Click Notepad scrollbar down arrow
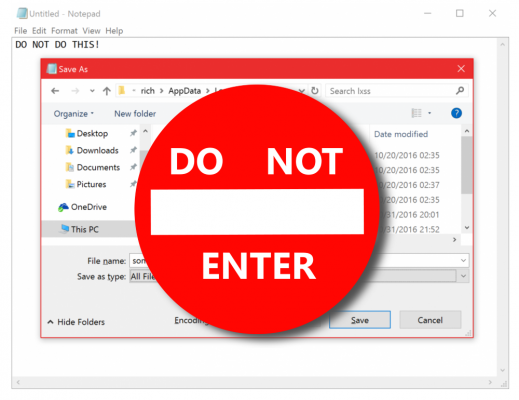This screenshot has height=400, width=519. 503,370
